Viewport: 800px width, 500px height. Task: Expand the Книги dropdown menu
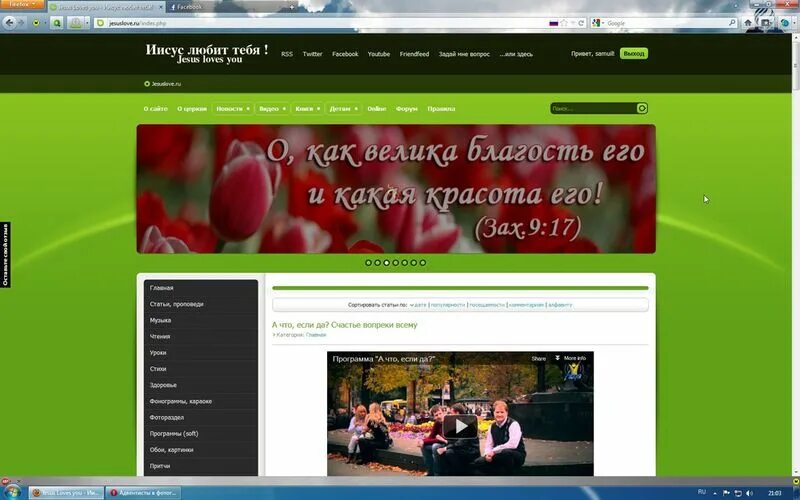tap(308, 109)
